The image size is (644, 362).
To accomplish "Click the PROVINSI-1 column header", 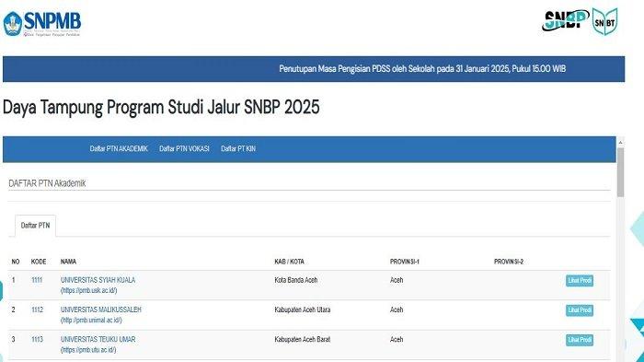I will pyautogui.click(x=405, y=262).
